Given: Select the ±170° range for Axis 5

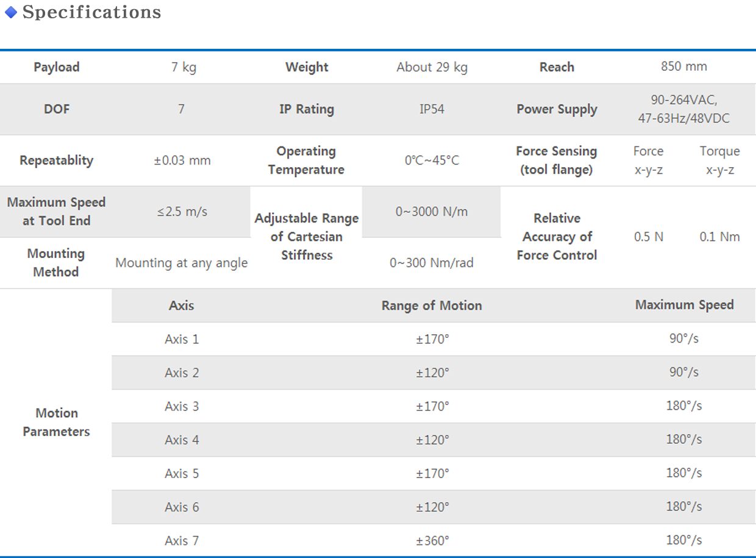Looking at the screenshot, I should pos(432,473).
